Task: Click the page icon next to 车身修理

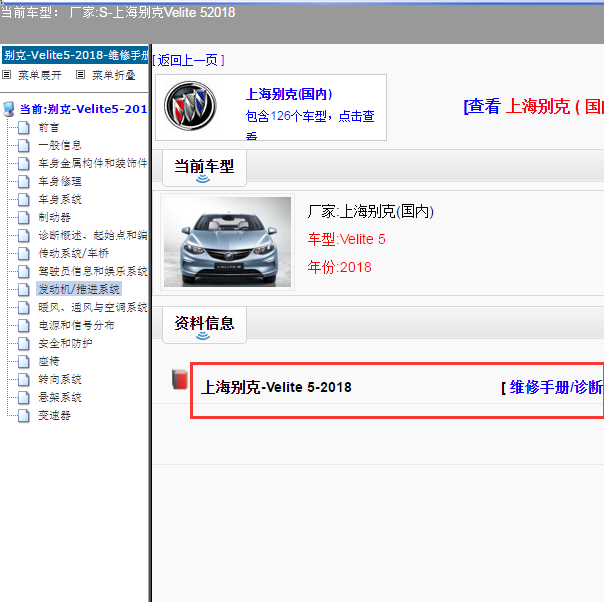Action: (x=23, y=181)
